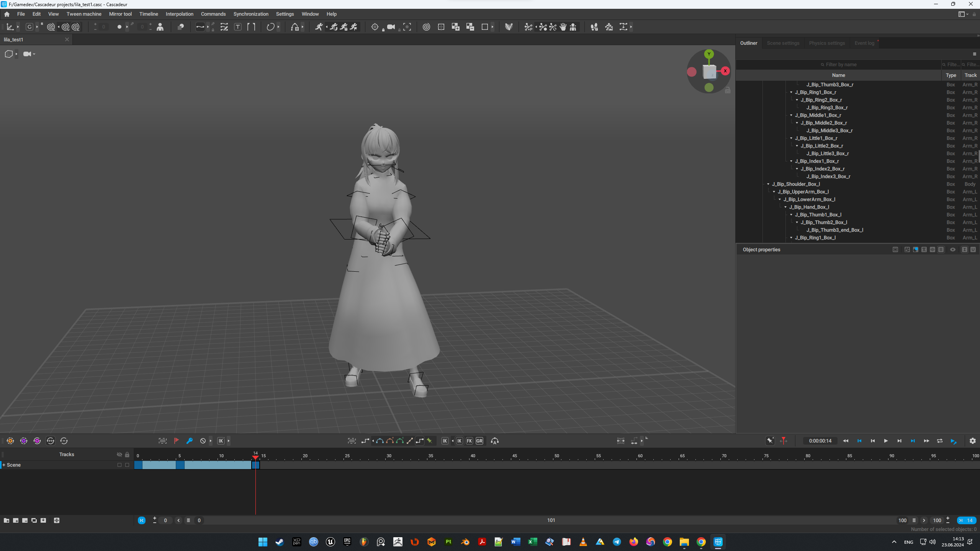Click the FK mode button
The image size is (980, 551).
pos(469,441)
